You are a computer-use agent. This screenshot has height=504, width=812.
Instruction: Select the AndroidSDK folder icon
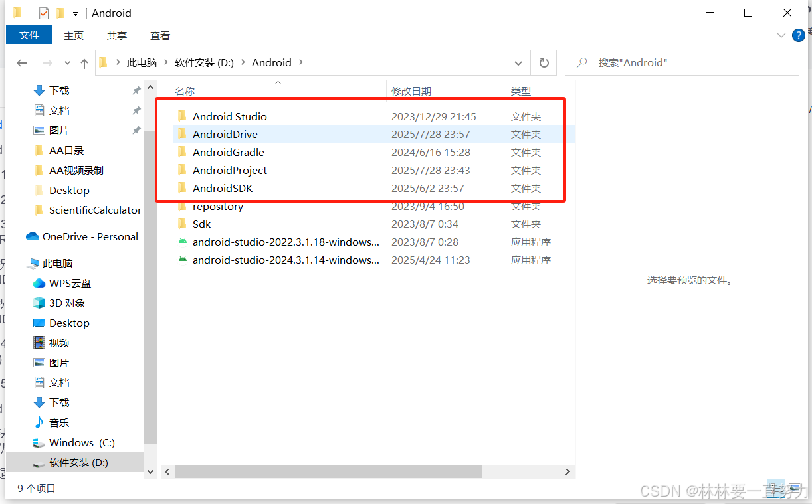tap(182, 188)
